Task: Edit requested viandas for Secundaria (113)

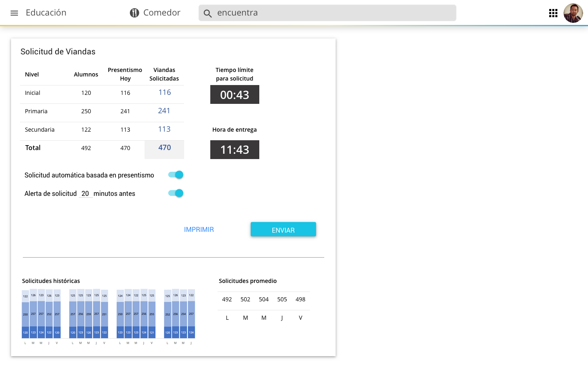Action: (164, 130)
